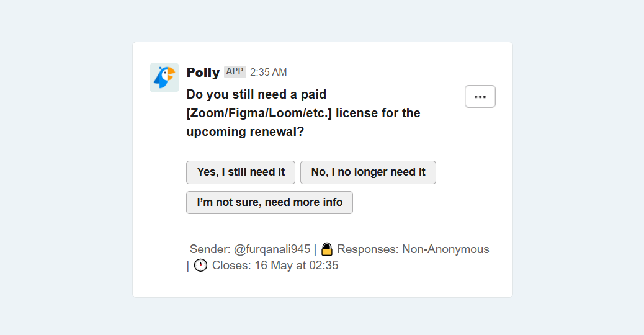Viewport: 644px width, 335px height.
Task: Click the "Do you still need a paid" line
Action: click(x=256, y=94)
